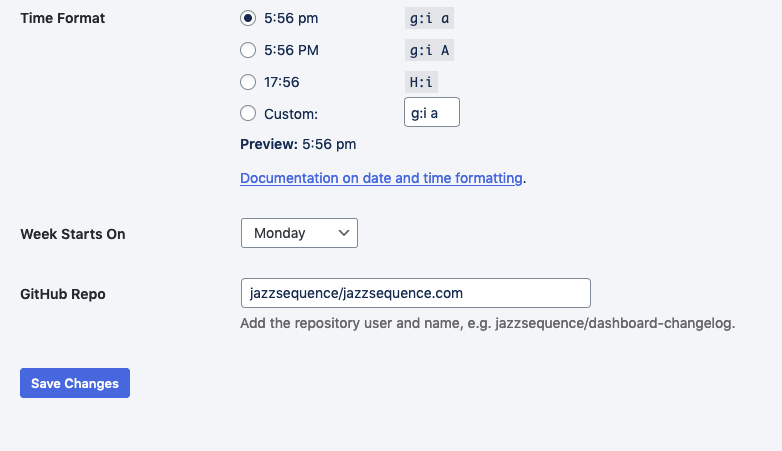Enable the Custom time format radio button
Image resolution: width=782 pixels, height=451 pixels.
[248, 114]
